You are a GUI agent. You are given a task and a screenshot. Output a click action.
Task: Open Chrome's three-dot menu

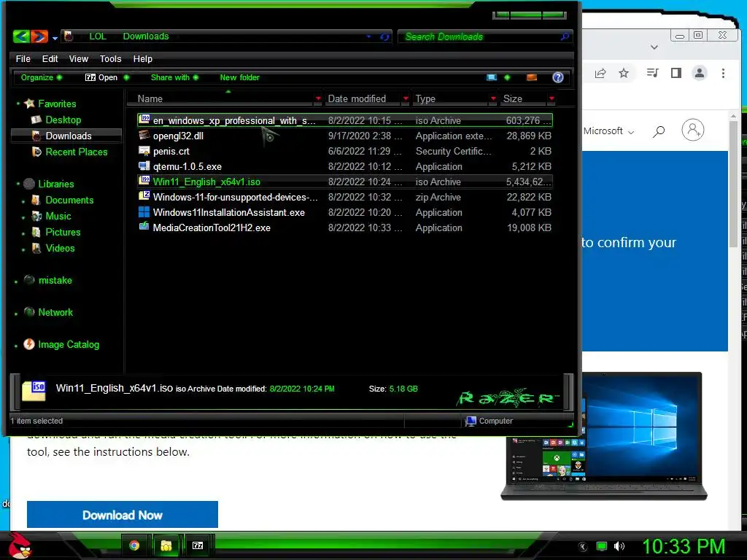723,73
